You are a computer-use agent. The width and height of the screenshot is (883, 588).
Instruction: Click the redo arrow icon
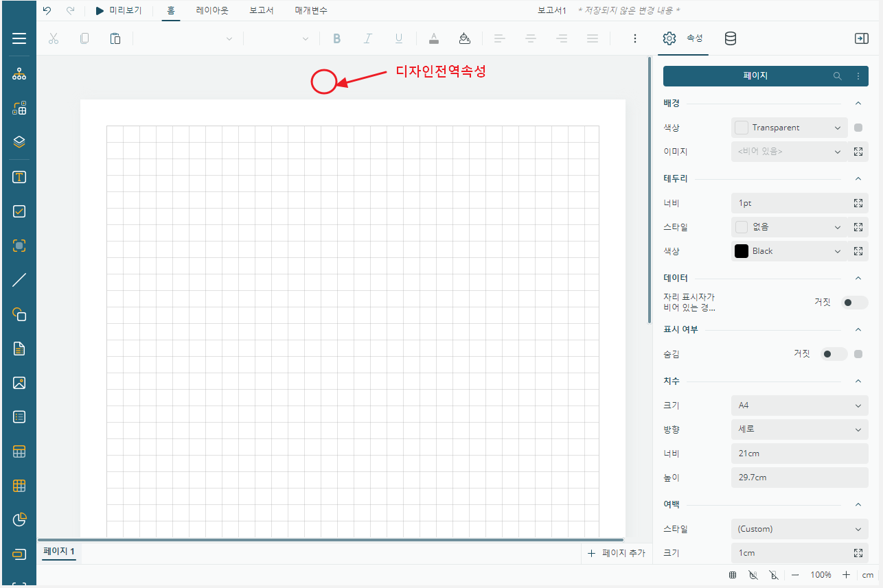[70, 10]
